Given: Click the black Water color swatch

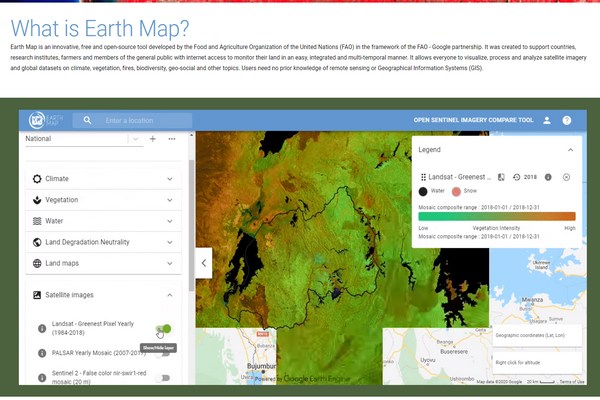Looking at the screenshot, I should click(x=423, y=191).
